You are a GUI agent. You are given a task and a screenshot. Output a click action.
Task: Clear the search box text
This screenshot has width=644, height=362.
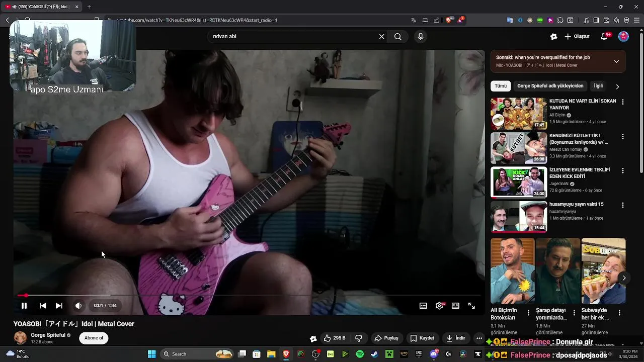pos(381,36)
